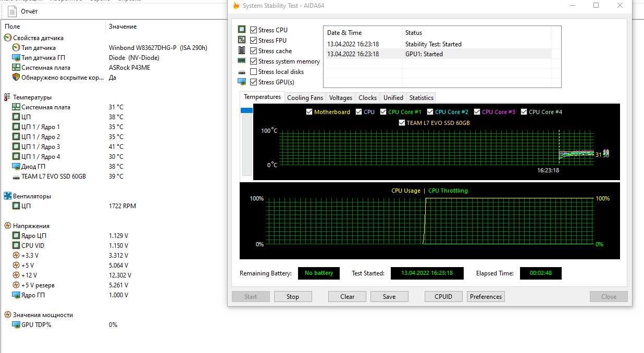Toggle CPU Core #2 graph checkbox
The height and width of the screenshot is (353, 644).
click(430, 112)
